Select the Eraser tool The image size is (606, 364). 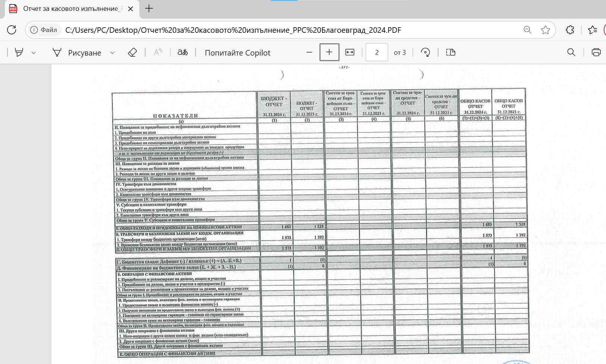pos(132,53)
